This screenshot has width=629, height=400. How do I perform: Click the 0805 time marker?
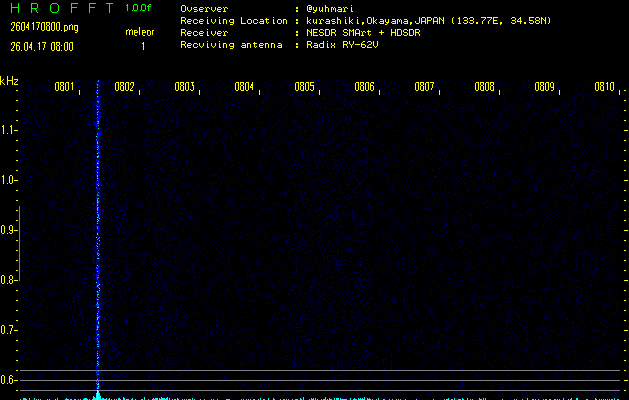pos(304,87)
